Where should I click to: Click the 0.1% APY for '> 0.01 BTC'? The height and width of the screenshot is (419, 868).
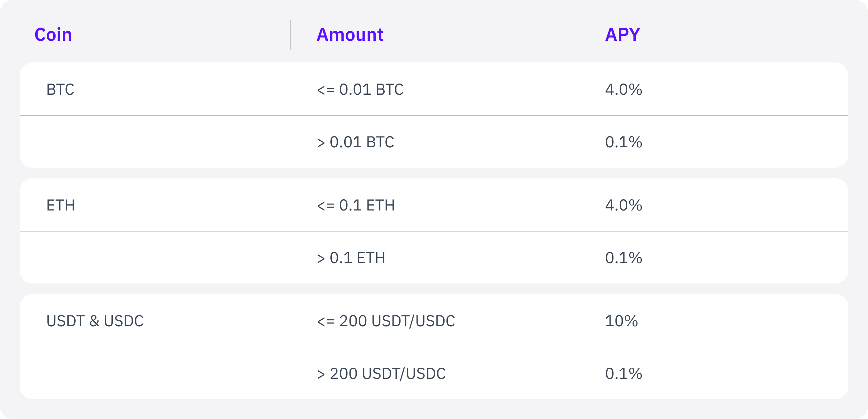[624, 142]
